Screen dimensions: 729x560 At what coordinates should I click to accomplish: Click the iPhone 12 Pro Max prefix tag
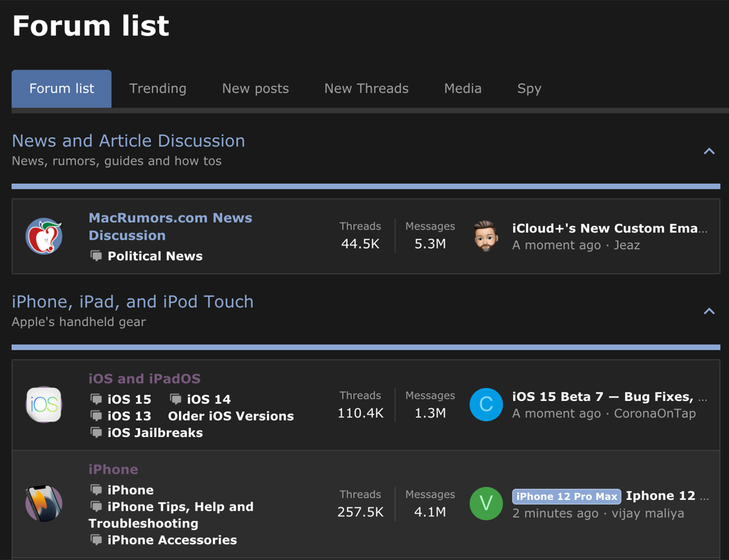click(566, 496)
